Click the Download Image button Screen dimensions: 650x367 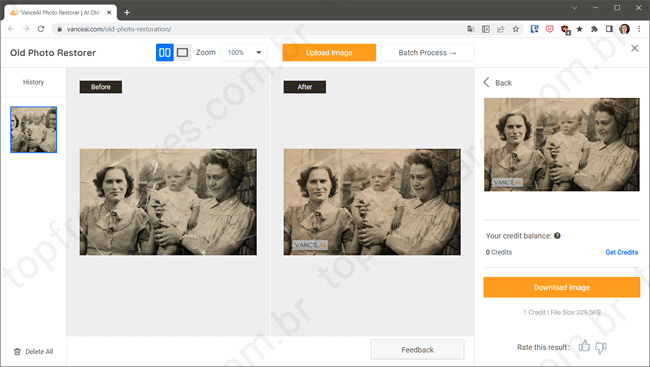pos(562,287)
